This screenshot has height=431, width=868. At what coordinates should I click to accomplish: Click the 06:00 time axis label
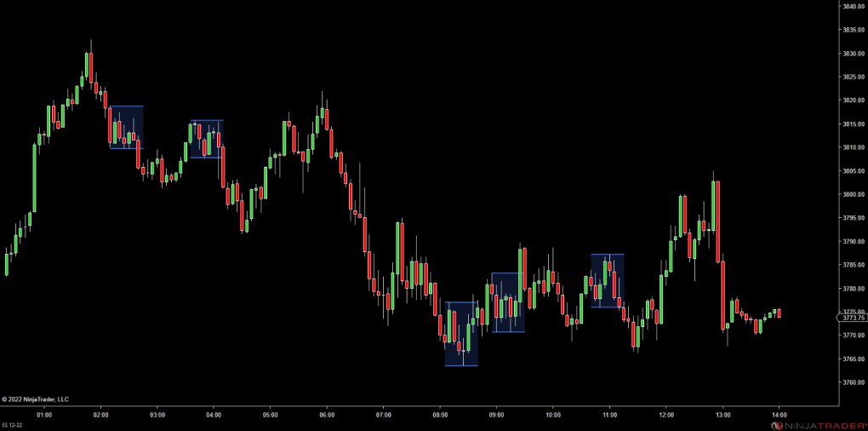[x=327, y=415]
